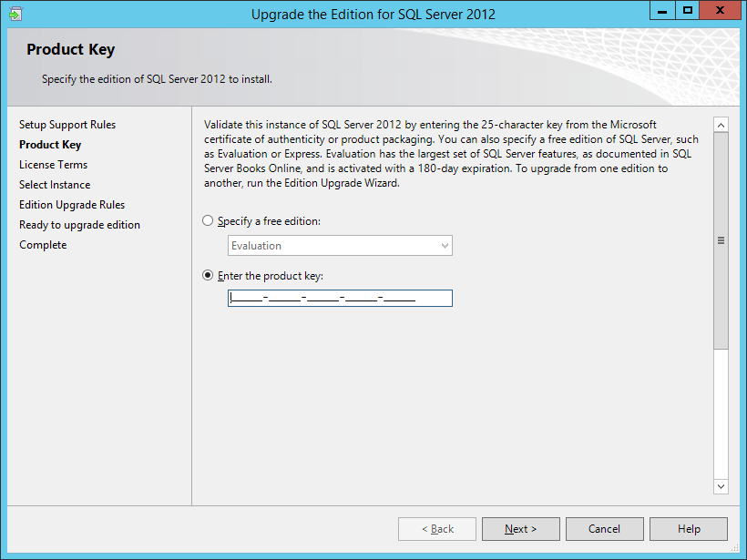This screenshot has height=560, width=747.
Task: Open the License Terms step
Action: coord(54,165)
